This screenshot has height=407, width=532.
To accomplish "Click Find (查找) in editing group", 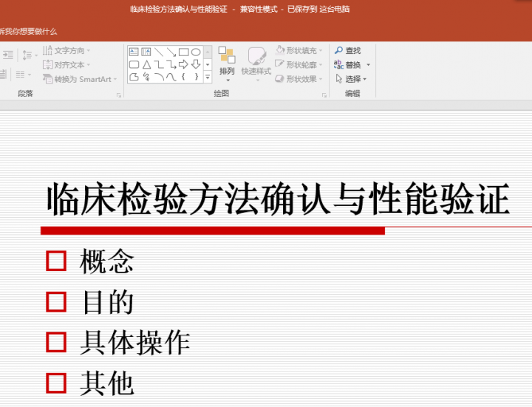I will tap(348, 51).
